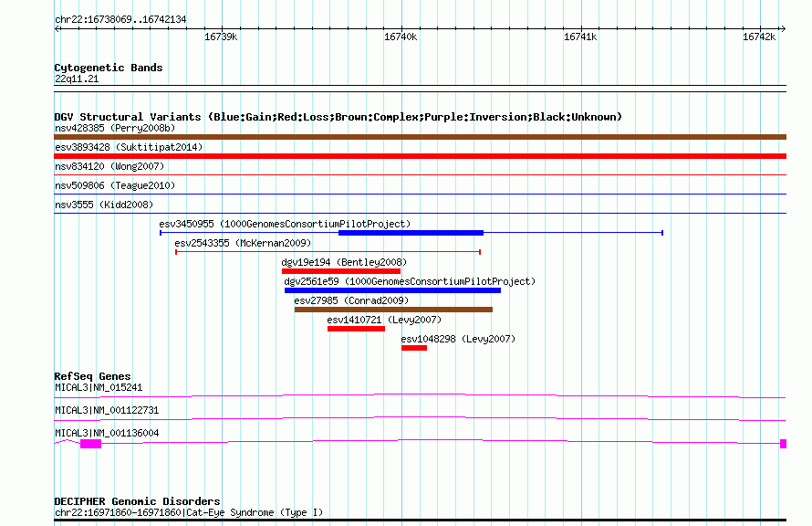Click the left arrow at ruler start

pyautogui.click(x=57, y=28)
